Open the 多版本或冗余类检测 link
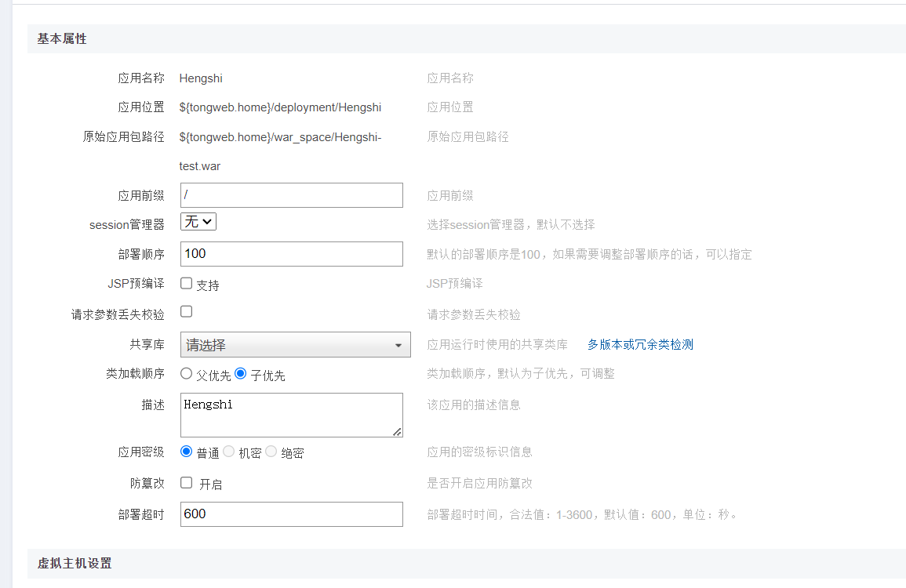906x588 pixels. click(640, 344)
